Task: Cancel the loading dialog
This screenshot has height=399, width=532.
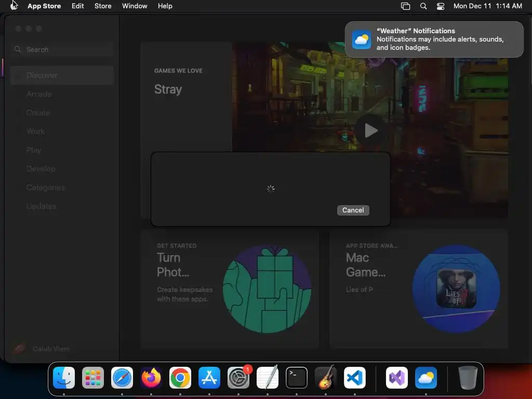Action: tap(353, 210)
